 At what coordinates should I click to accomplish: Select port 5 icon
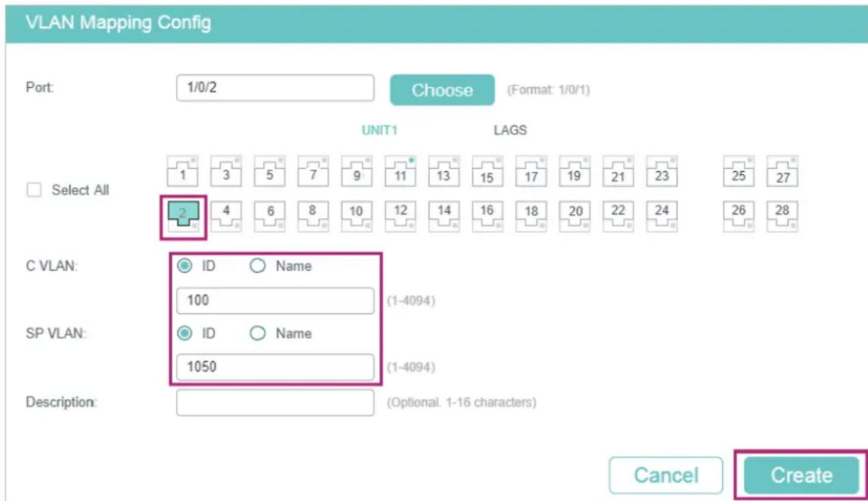coord(270,171)
